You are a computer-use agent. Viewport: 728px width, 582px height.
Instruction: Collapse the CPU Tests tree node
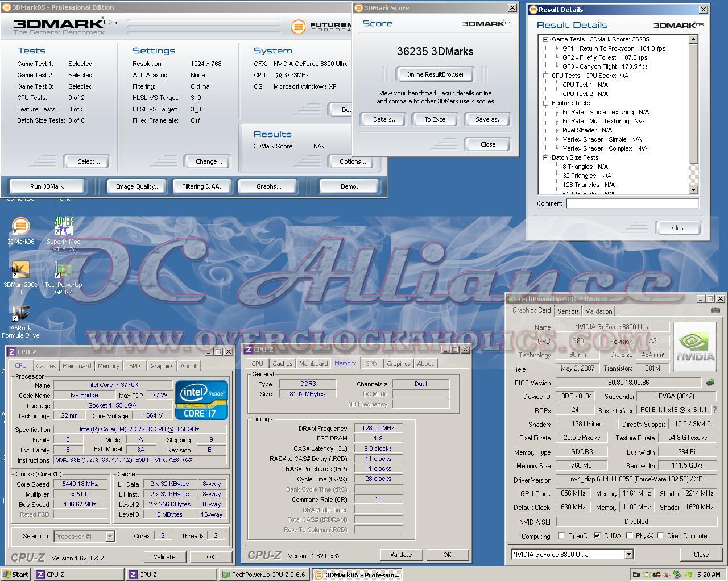point(545,76)
